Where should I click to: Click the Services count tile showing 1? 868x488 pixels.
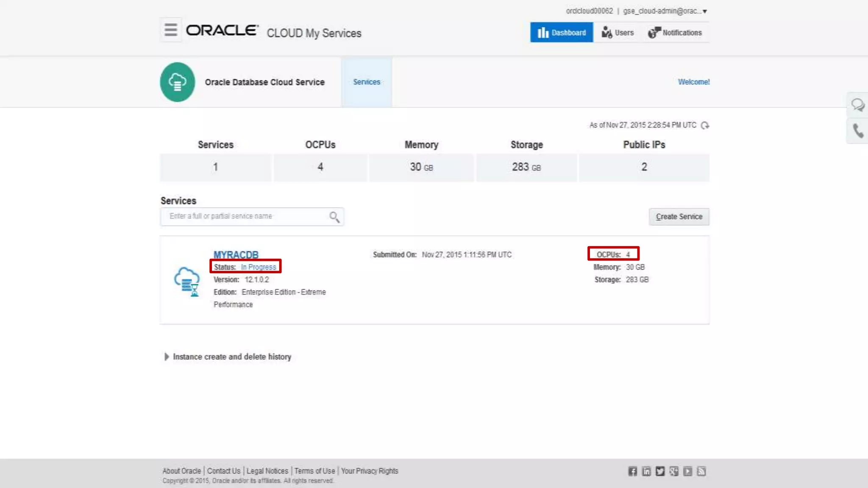coord(216,167)
